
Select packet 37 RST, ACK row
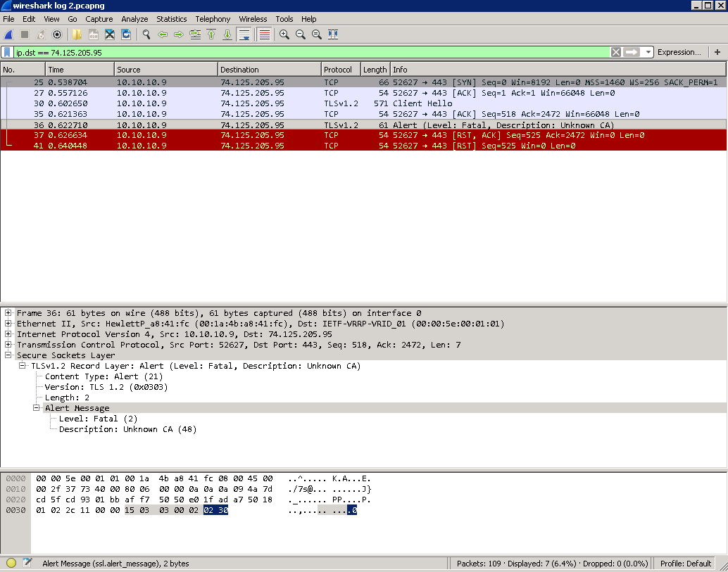pos(363,135)
